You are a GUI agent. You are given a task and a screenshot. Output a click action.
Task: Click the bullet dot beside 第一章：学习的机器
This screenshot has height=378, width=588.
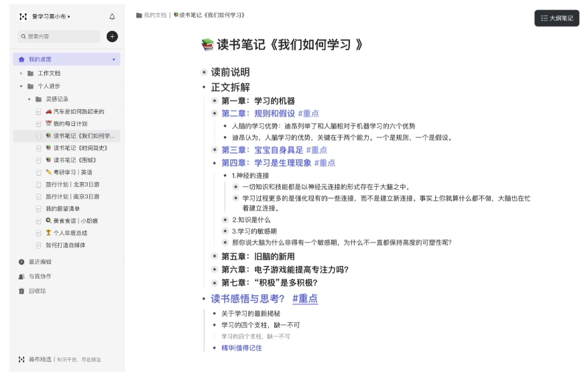pyautogui.click(x=215, y=101)
